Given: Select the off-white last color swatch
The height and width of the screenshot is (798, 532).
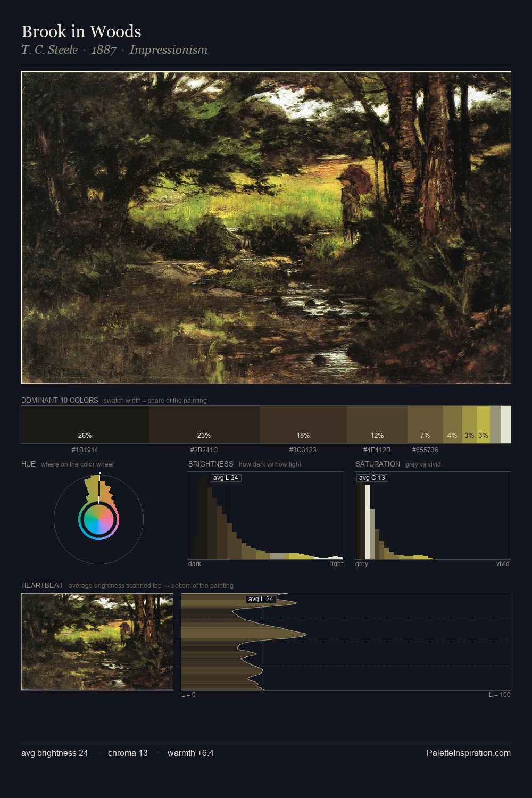Looking at the screenshot, I should tap(506, 425).
